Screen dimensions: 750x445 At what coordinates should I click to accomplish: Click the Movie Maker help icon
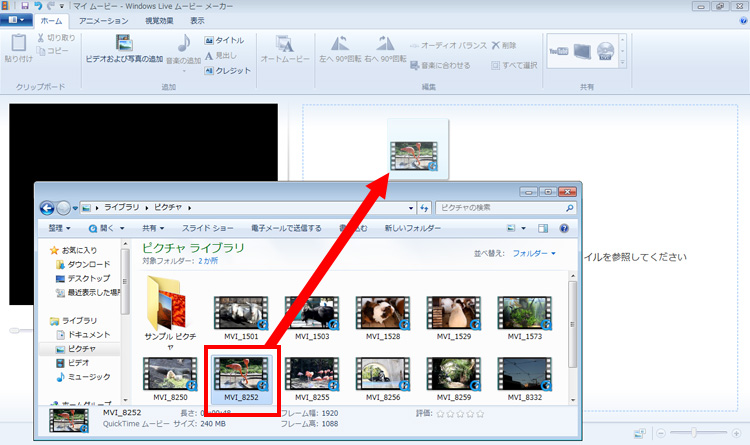coord(744,21)
